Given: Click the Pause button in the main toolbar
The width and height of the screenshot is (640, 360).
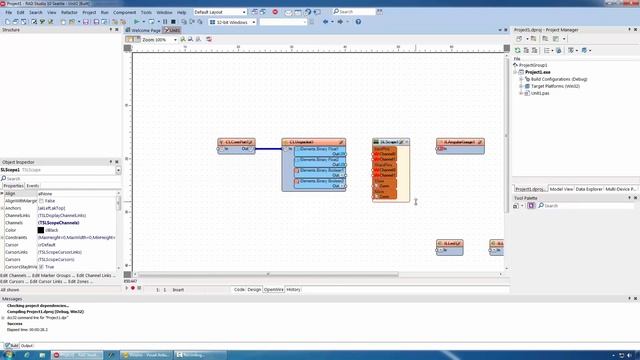Looking at the screenshot, I should pyautogui.click(x=165, y=22).
